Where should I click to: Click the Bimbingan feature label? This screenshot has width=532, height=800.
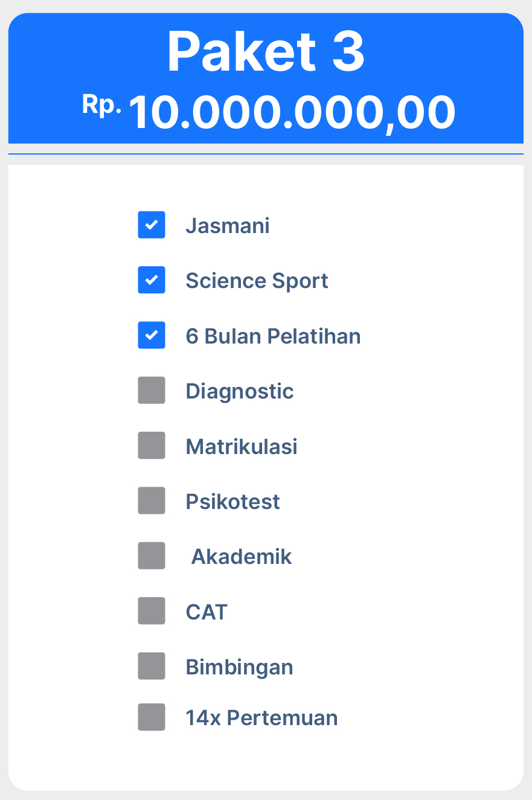239,667
